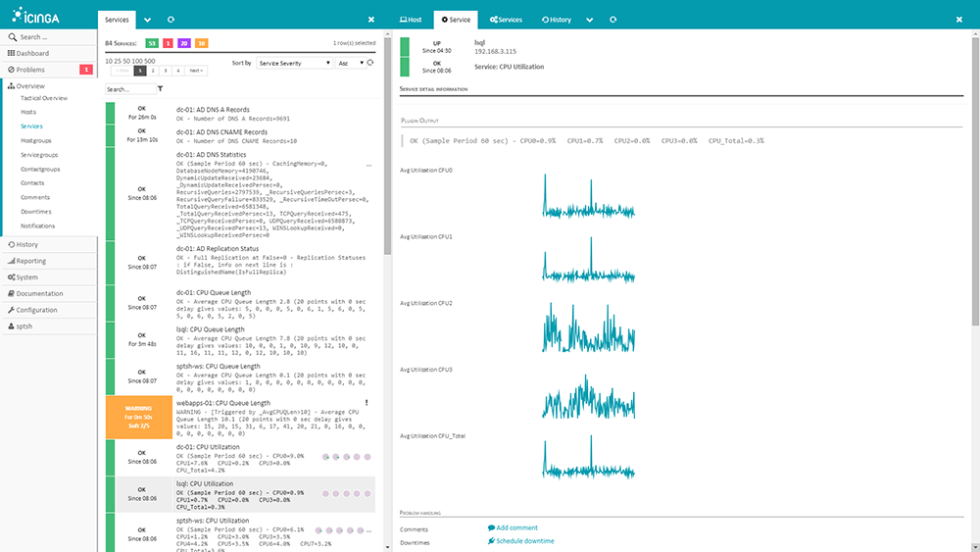This screenshot has width=980, height=552.
Task: Filter by the green 53 OK badge
Action: pos(151,43)
